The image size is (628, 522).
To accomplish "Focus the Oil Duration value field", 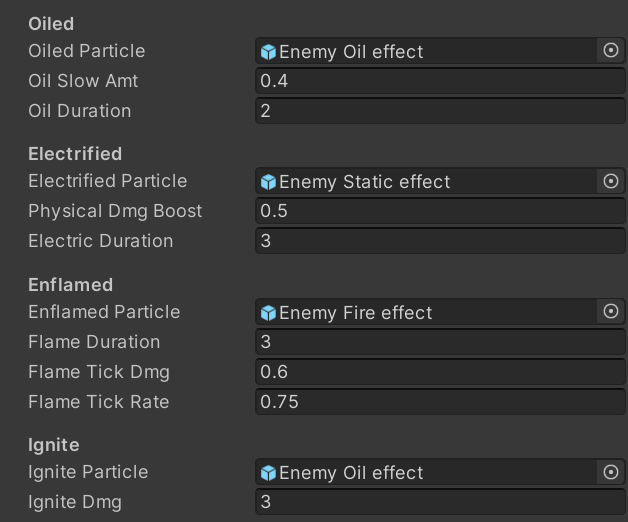I will 440,111.
